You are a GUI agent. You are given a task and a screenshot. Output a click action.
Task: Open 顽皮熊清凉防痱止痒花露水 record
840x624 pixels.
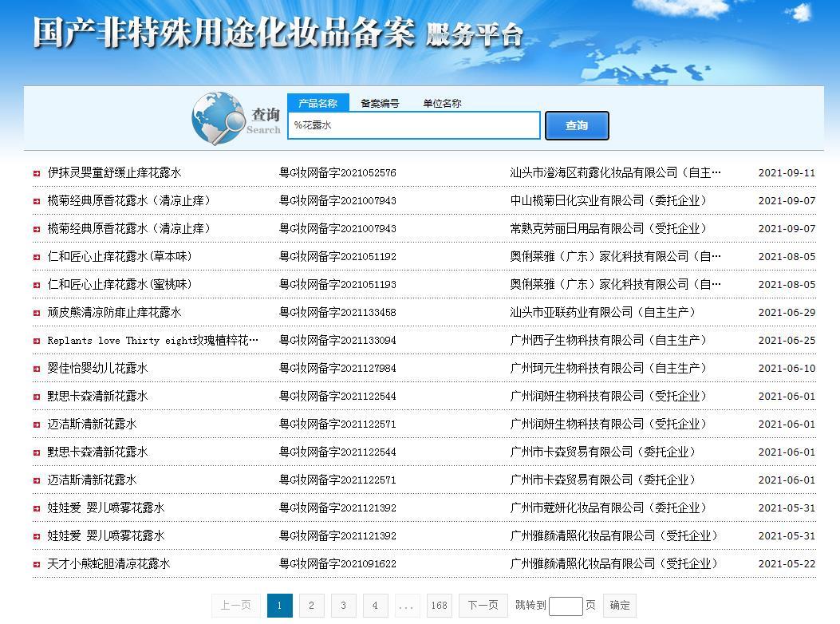click(114, 312)
